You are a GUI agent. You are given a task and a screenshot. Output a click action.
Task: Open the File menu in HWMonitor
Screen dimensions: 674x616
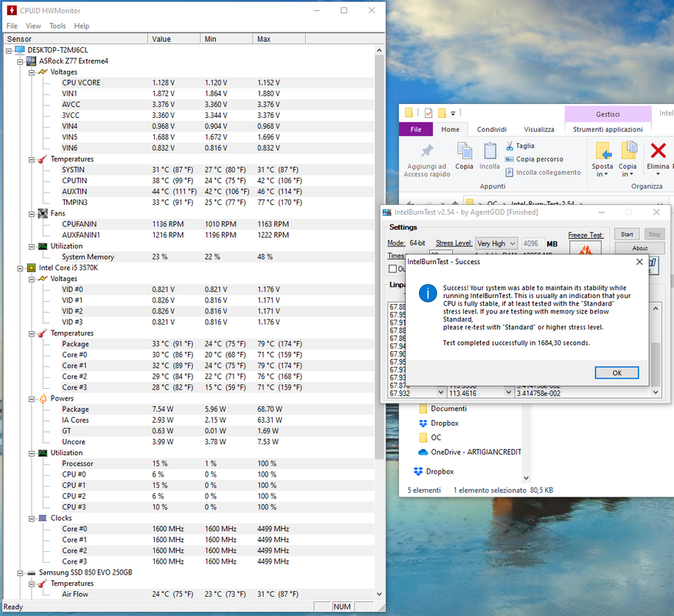coord(12,25)
